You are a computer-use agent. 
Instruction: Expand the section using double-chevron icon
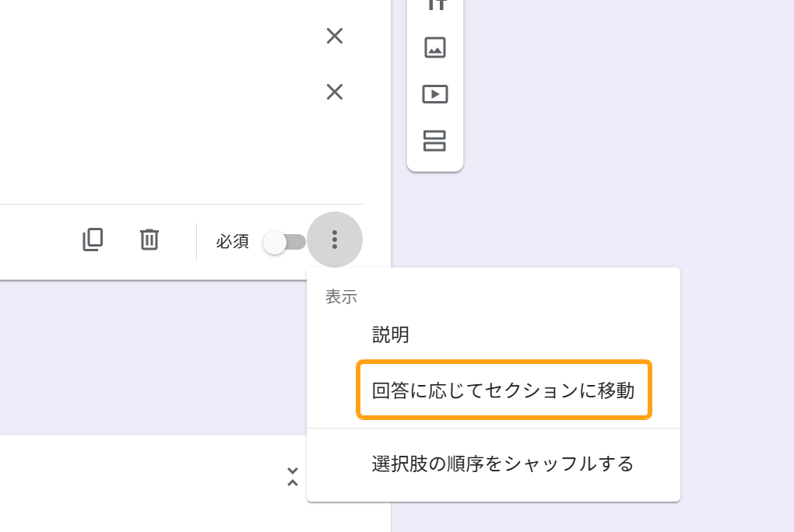[x=293, y=477]
